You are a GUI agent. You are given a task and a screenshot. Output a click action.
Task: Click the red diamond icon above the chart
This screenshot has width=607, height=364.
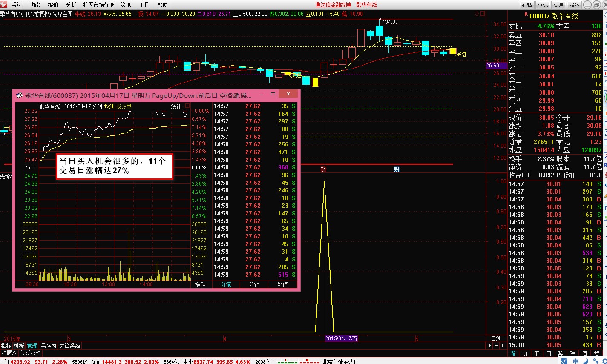(476, 14)
